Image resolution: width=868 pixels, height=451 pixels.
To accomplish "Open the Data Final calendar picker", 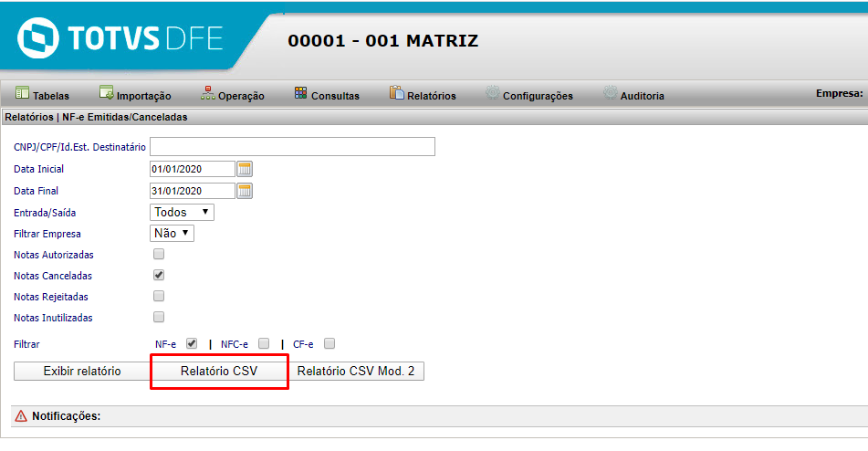I will coord(245,191).
